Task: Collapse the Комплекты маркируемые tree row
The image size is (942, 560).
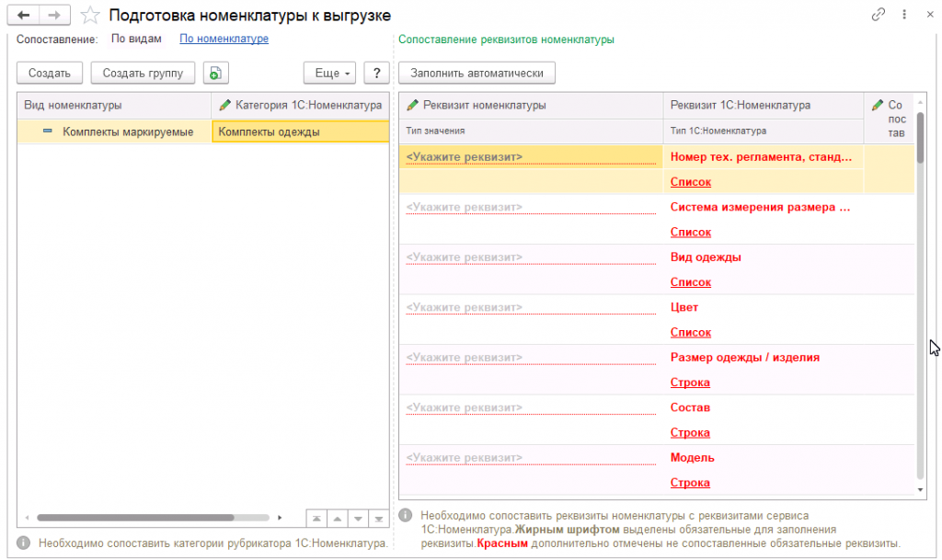Action: tap(48, 131)
